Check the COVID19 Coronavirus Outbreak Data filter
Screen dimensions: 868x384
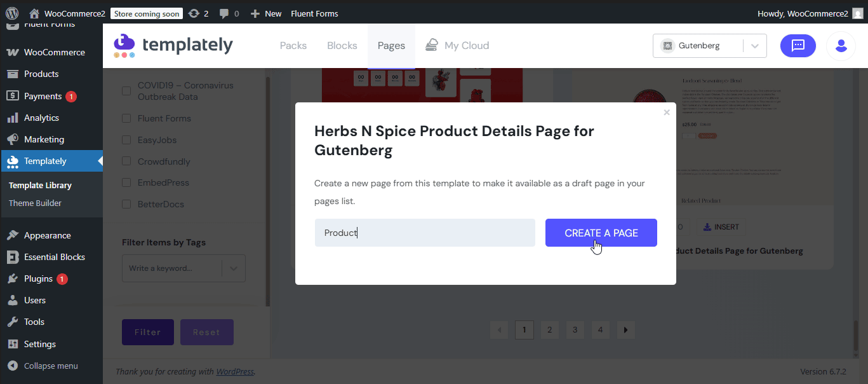pyautogui.click(x=126, y=91)
